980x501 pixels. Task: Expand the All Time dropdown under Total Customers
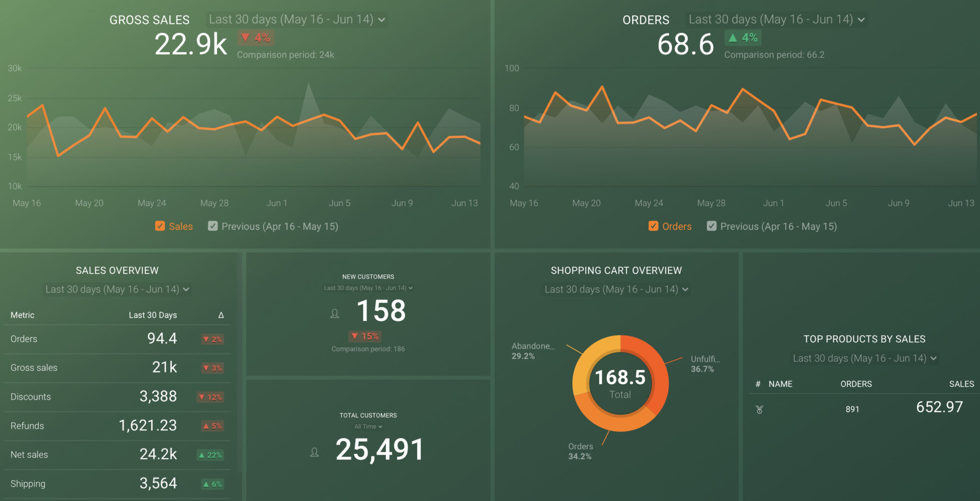pyautogui.click(x=367, y=426)
